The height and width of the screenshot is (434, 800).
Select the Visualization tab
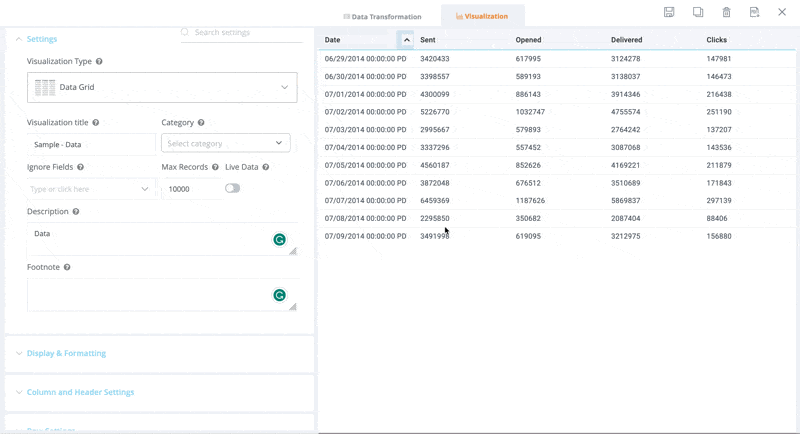coord(482,17)
